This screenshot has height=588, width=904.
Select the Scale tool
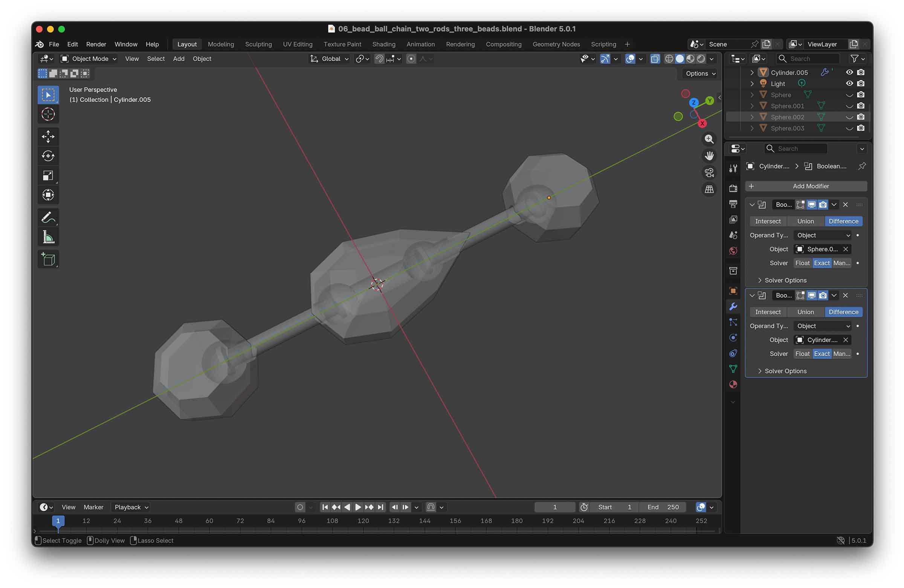point(48,176)
